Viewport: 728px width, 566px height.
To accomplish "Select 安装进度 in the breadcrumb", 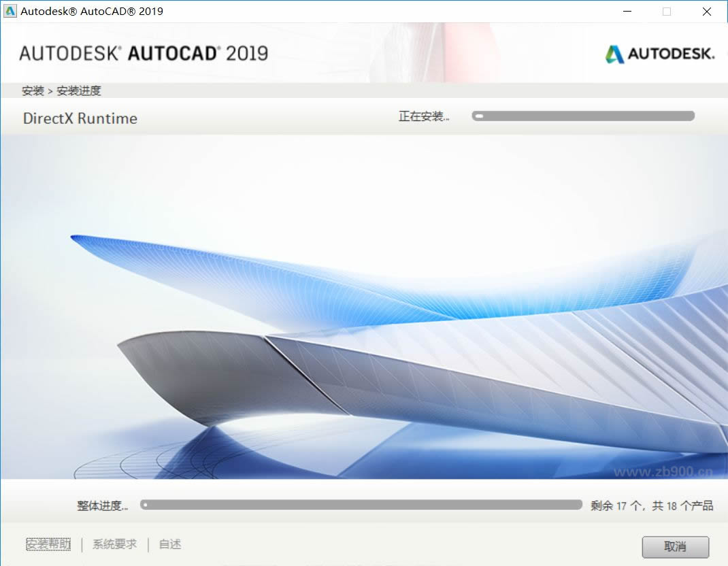I will pyautogui.click(x=80, y=90).
